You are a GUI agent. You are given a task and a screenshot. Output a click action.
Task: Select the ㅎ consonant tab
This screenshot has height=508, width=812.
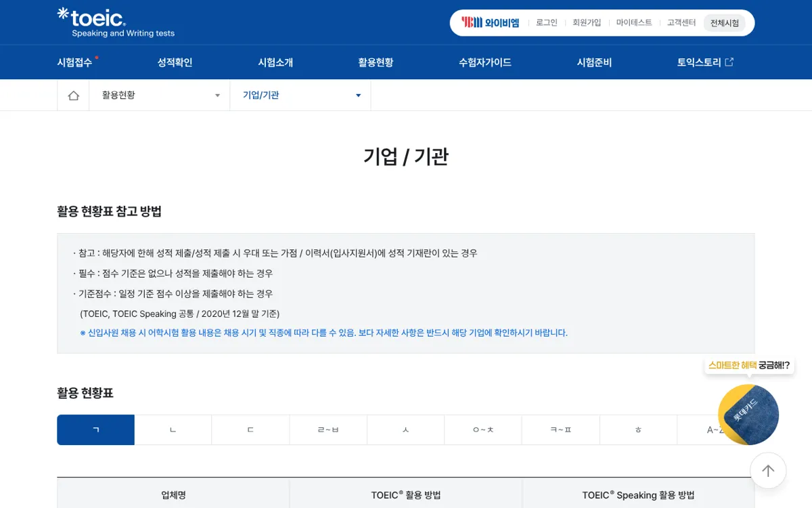[x=638, y=430]
